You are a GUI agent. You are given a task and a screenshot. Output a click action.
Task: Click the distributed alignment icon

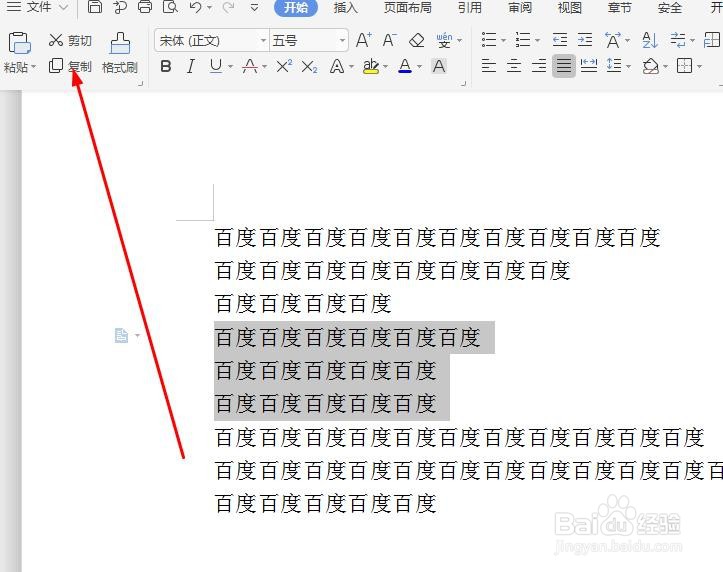(589, 66)
